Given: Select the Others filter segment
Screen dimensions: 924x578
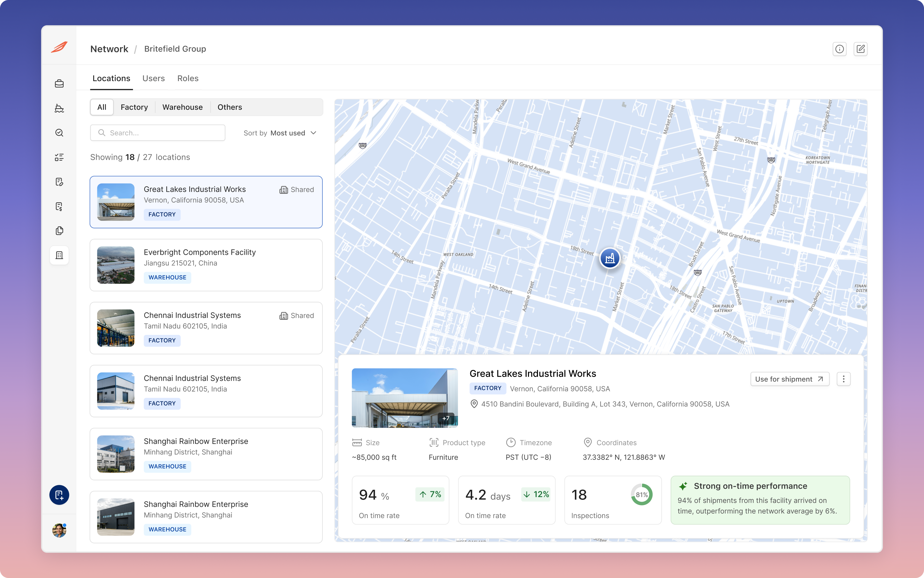Looking at the screenshot, I should (x=230, y=107).
